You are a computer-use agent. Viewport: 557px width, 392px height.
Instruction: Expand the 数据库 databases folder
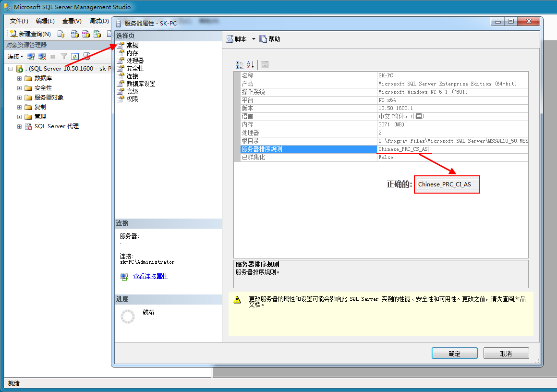pyautogui.click(x=19, y=78)
